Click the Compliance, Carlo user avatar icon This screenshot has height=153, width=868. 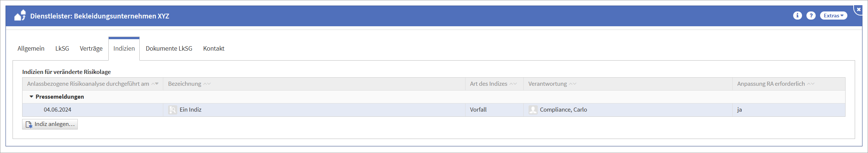pyautogui.click(x=533, y=110)
